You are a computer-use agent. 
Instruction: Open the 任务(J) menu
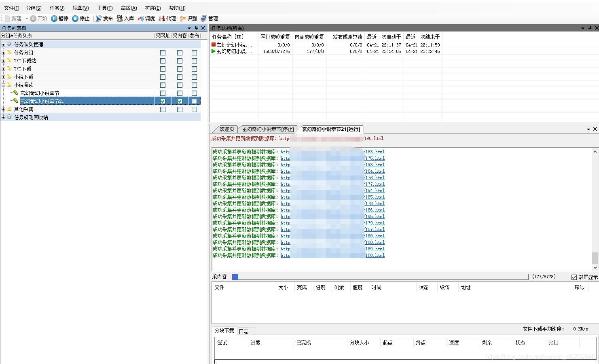point(57,8)
